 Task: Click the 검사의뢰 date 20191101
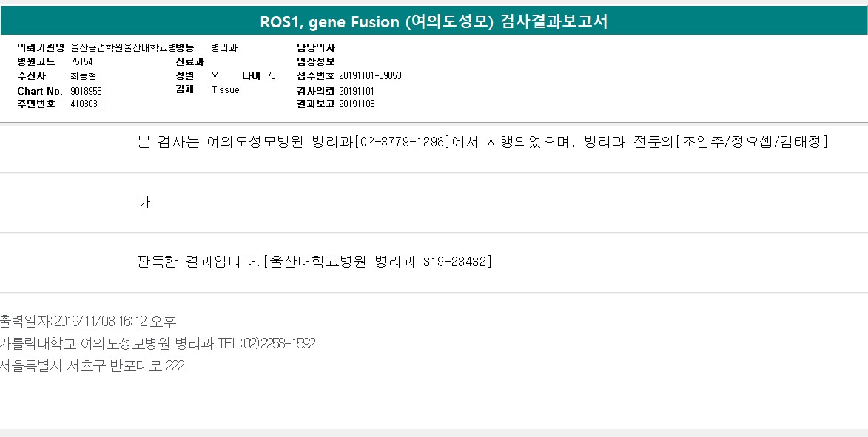357,90
